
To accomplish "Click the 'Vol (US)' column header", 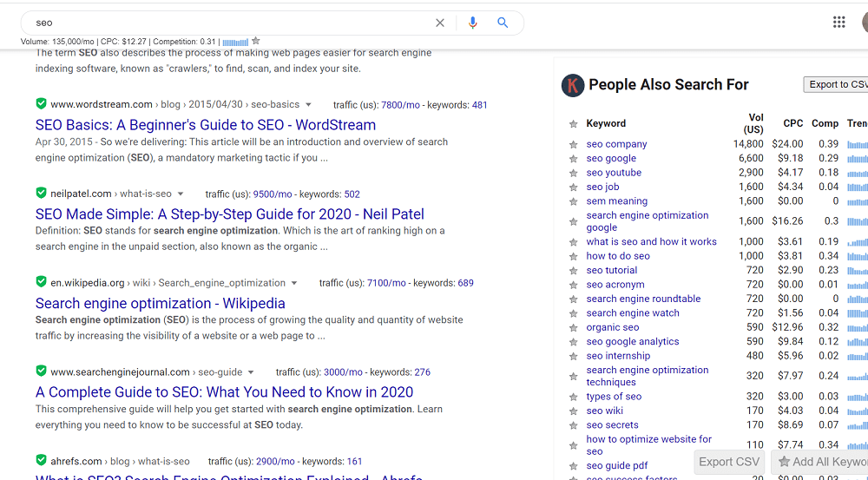I will 753,123.
